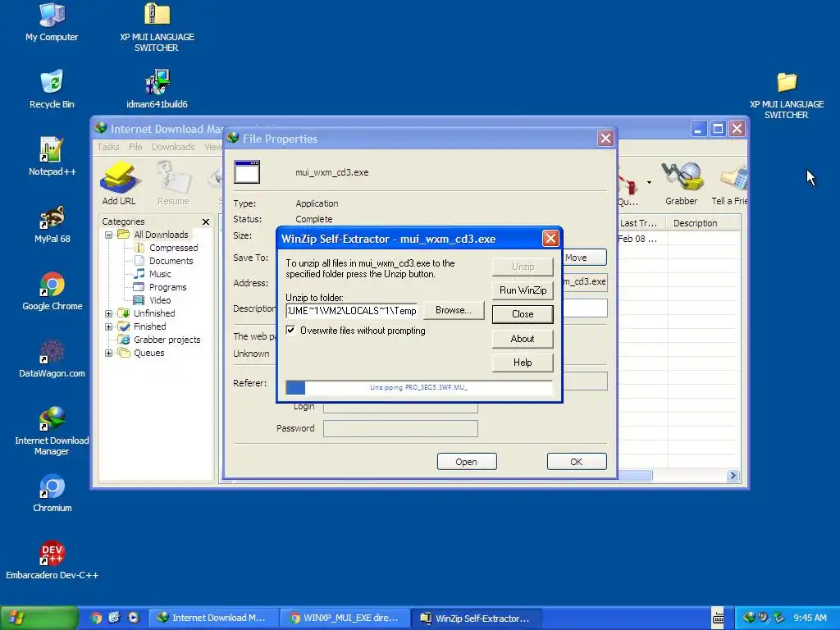Click the mui_wxm_cd3.exe file icon in File Properties

[247, 172]
